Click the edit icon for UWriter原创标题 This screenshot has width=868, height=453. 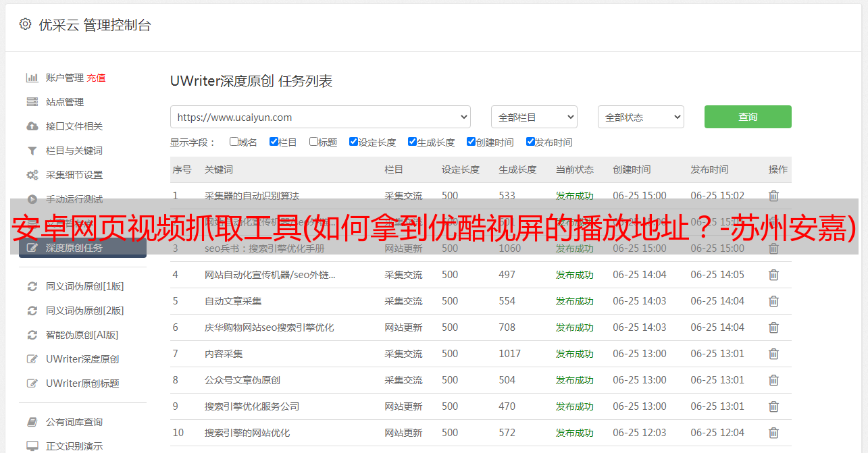click(x=32, y=383)
